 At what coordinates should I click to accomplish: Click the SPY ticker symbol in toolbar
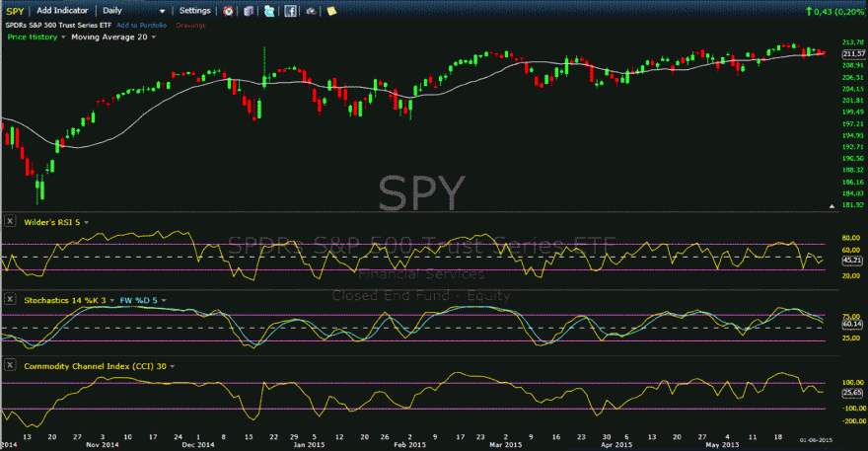pos(15,11)
